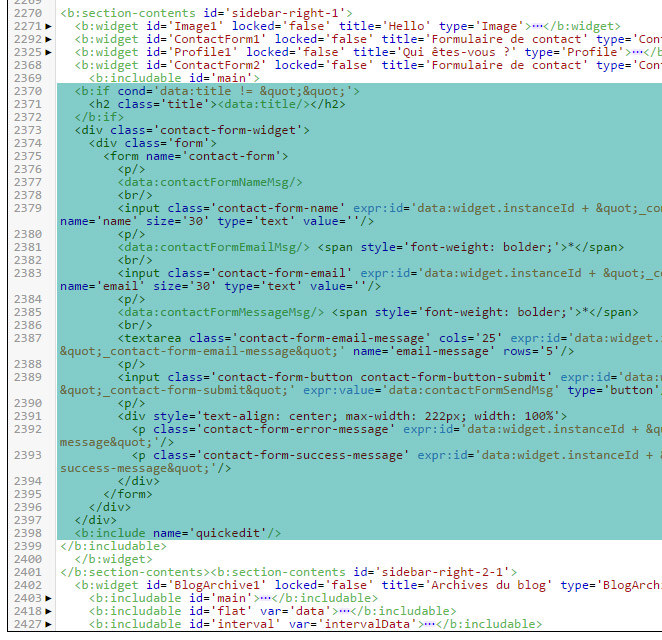This screenshot has height=640, width=662.
Task: Click the closing </b:widget> tag line 2400
Action: tap(114, 559)
